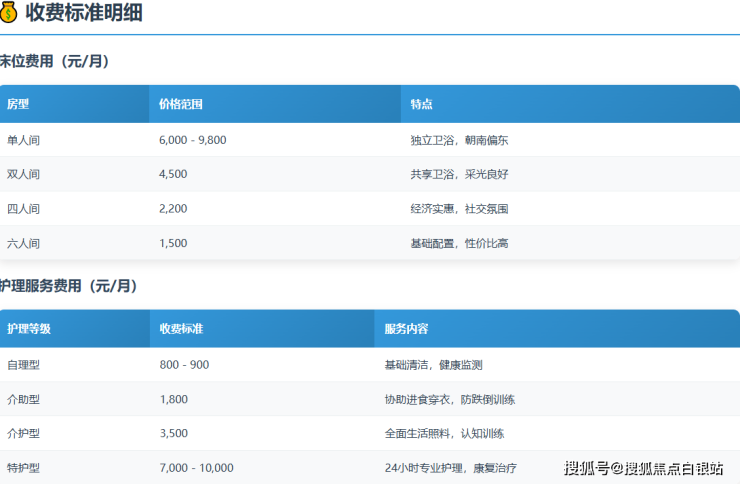The image size is (740, 484).
Task: Select the 双人间 row label
Action: click(x=23, y=174)
